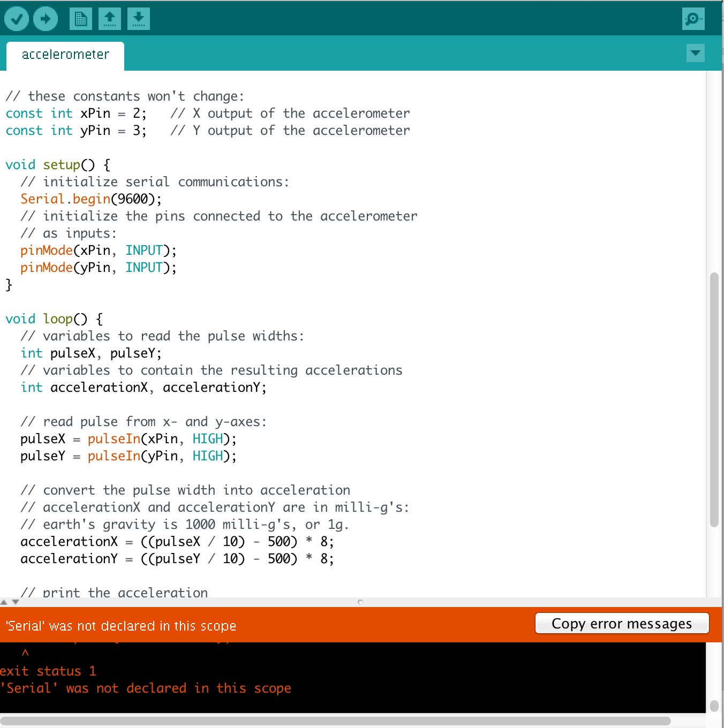Click the console line ''Serial' was not declared'

(x=146, y=688)
